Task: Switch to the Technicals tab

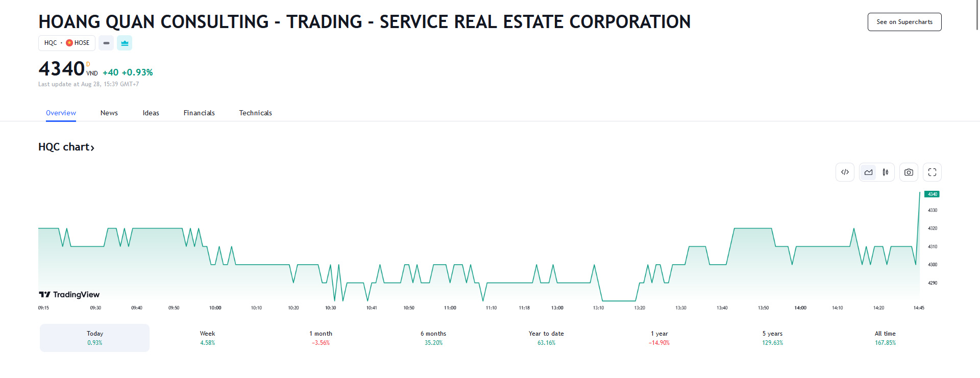Action: click(x=255, y=113)
